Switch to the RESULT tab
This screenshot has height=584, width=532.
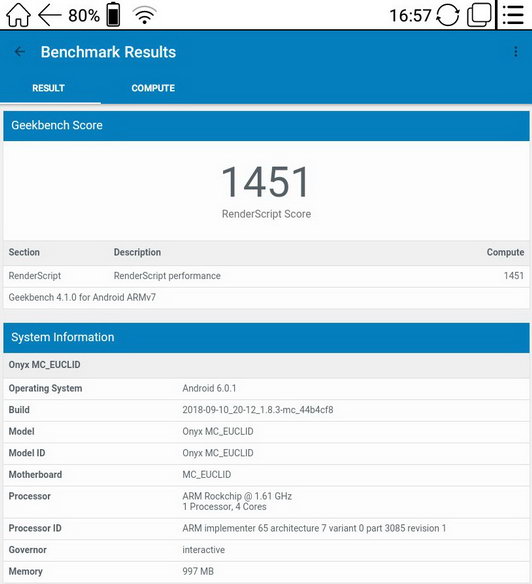click(x=48, y=88)
